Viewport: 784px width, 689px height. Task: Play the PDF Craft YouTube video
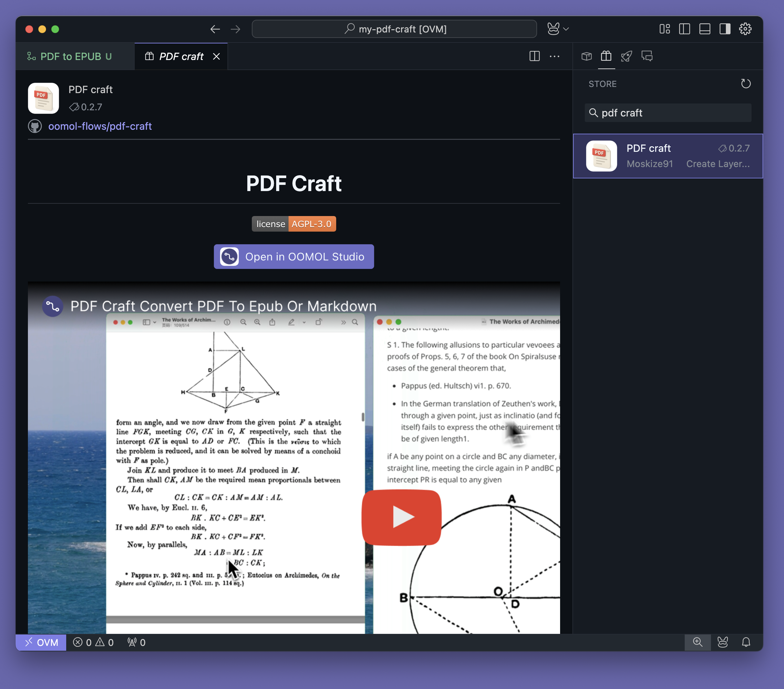pos(401,517)
